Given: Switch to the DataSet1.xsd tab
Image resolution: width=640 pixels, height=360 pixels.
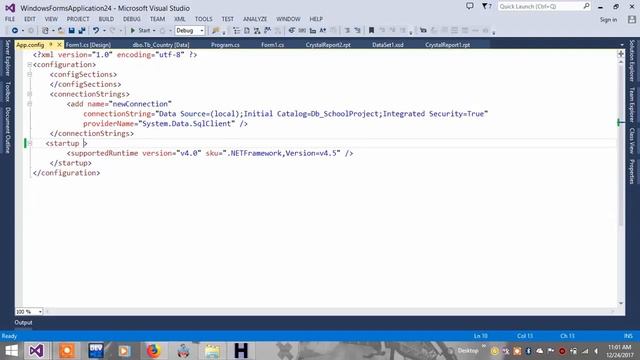Looking at the screenshot, I should pos(388,45).
